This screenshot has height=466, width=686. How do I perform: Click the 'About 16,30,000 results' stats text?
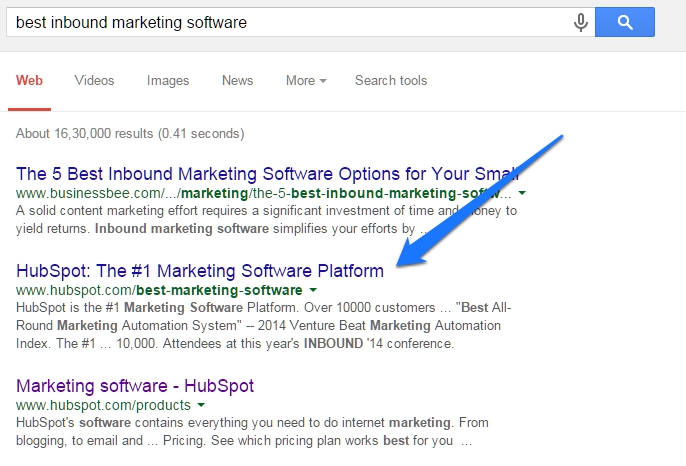pos(130,133)
